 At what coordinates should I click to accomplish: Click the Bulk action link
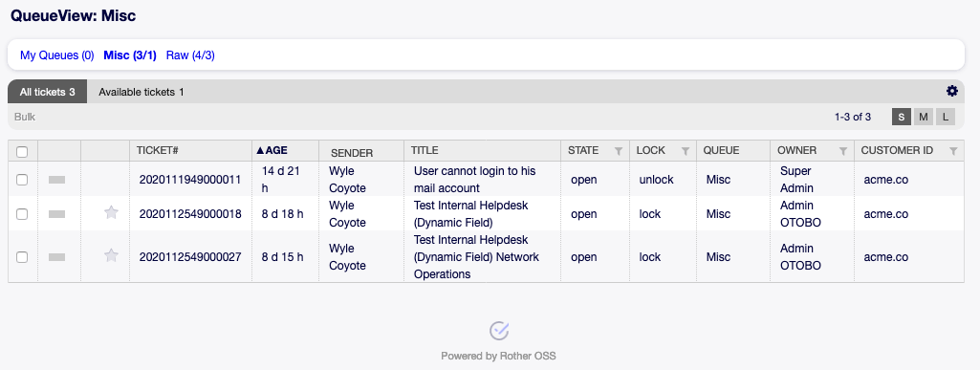pos(25,117)
